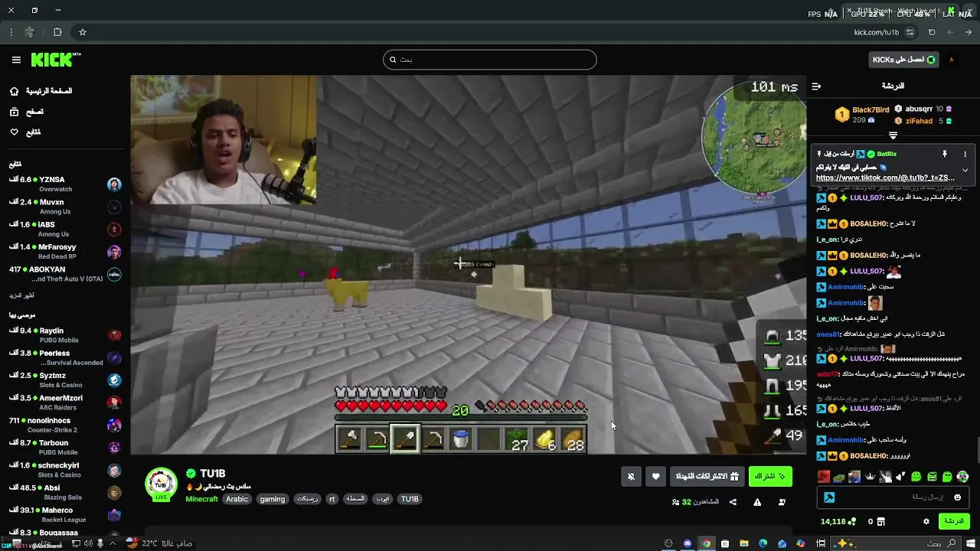The height and width of the screenshot is (551, 980).
Task: Open the channel shop icon
Action: (x=881, y=521)
